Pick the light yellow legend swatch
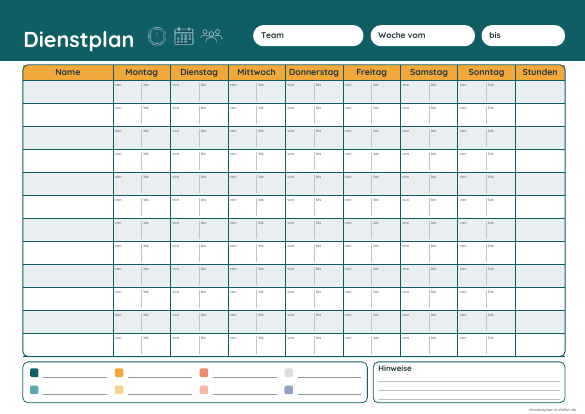Screen dimensions: 585x414 pyautogui.click(x=119, y=390)
